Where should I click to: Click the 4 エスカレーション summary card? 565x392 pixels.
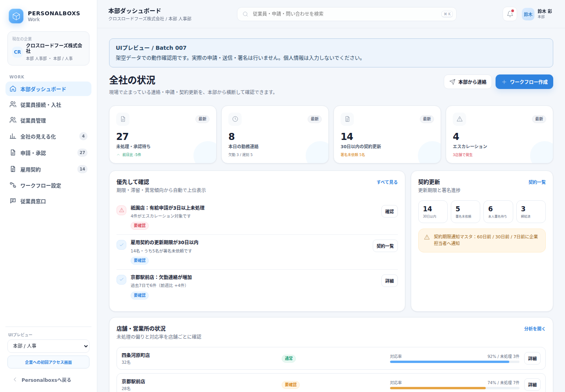[x=499, y=134]
